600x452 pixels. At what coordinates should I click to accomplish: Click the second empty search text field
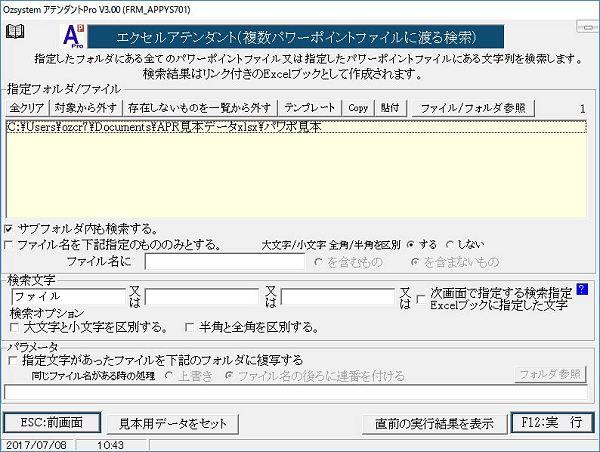coord(202,297)
